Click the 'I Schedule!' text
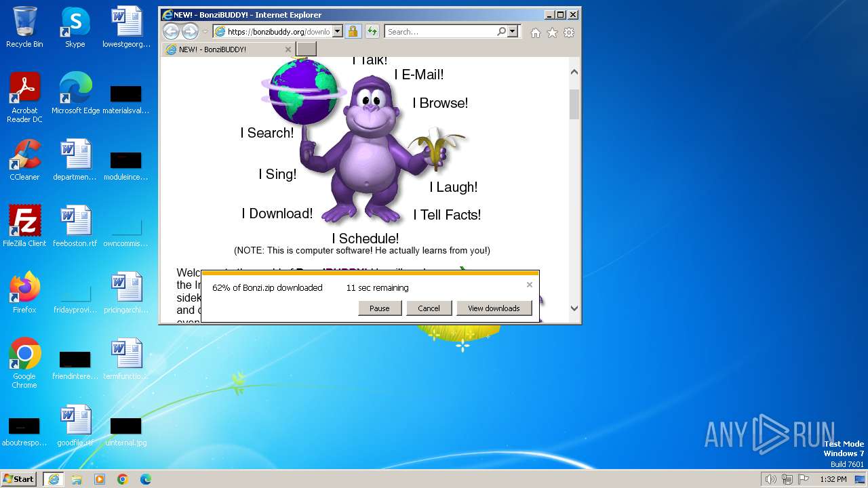 365,239
